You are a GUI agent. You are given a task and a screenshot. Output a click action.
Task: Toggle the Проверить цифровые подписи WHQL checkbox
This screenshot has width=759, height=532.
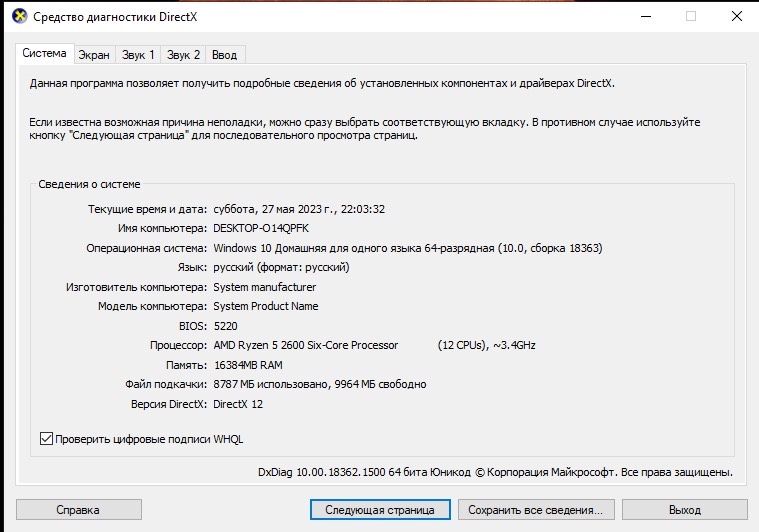(x=46, y=439)
